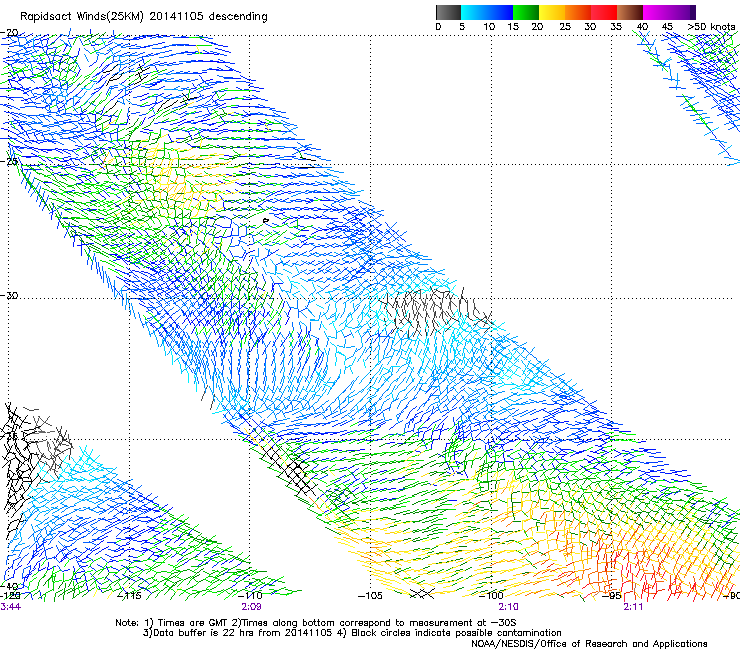Click the purple '2:09' swath time label

tap(251, 607)
